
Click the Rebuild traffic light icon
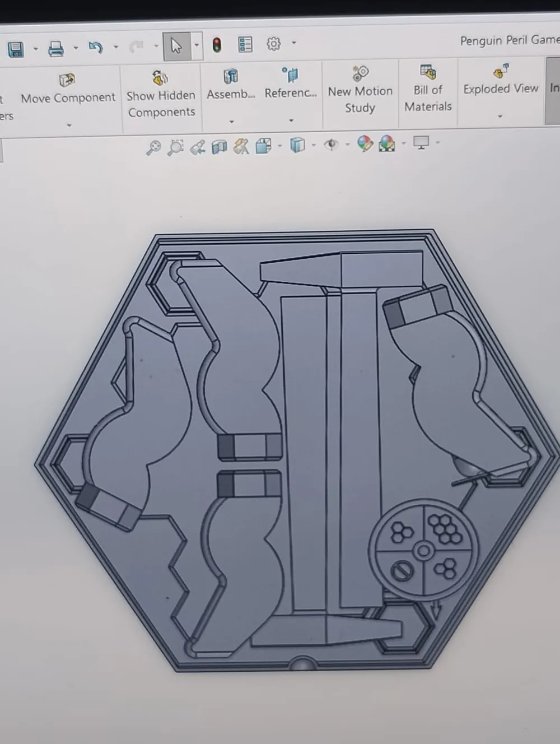tap(217, 45)
